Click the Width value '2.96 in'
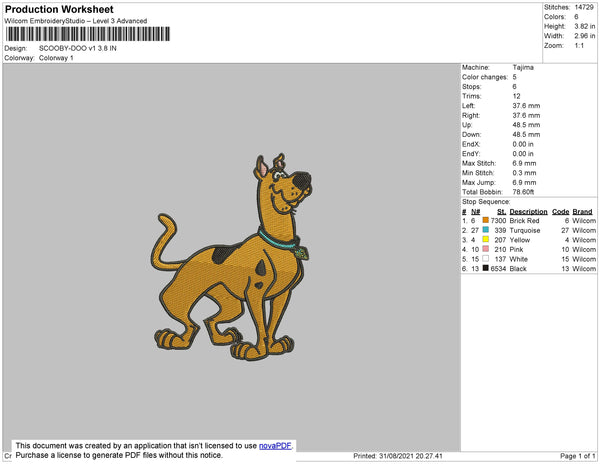 [585, 36]
